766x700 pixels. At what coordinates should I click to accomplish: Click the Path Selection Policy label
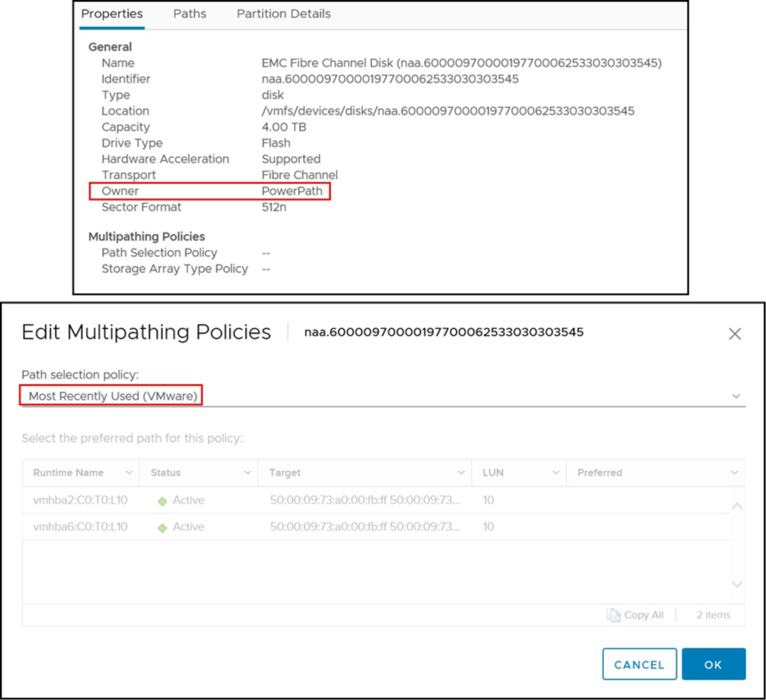[159, 252]
